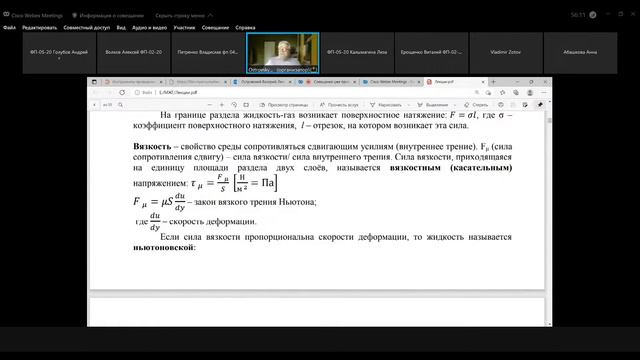Open the Редактировать menu
Screen dimensions: 640x360
(x=39, y=28)
